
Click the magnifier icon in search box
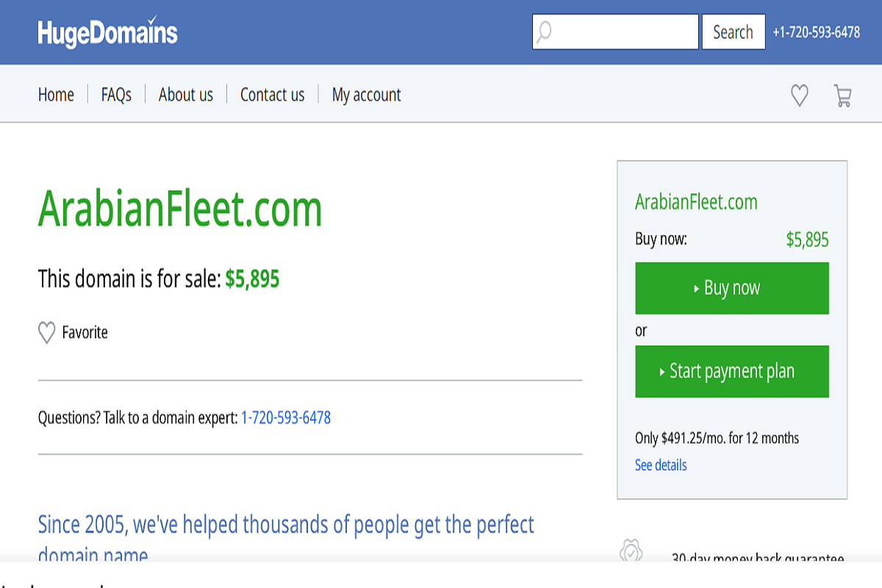point(544,32)
